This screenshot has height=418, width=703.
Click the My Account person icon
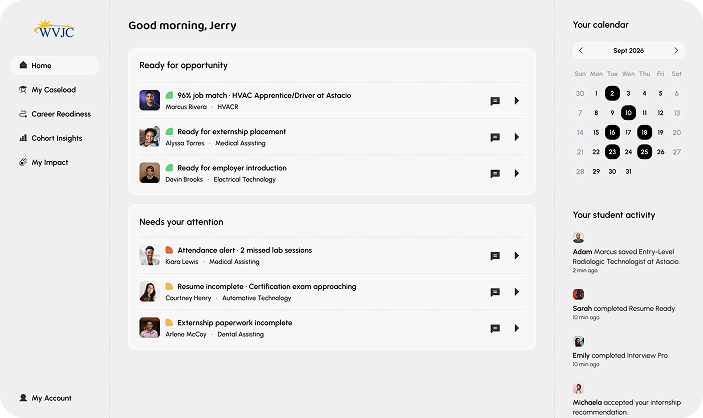coord(23,397)
